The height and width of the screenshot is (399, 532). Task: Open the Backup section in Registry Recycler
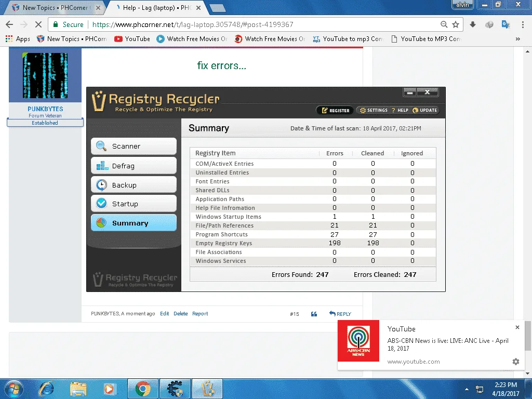click(x=134, y=185)
